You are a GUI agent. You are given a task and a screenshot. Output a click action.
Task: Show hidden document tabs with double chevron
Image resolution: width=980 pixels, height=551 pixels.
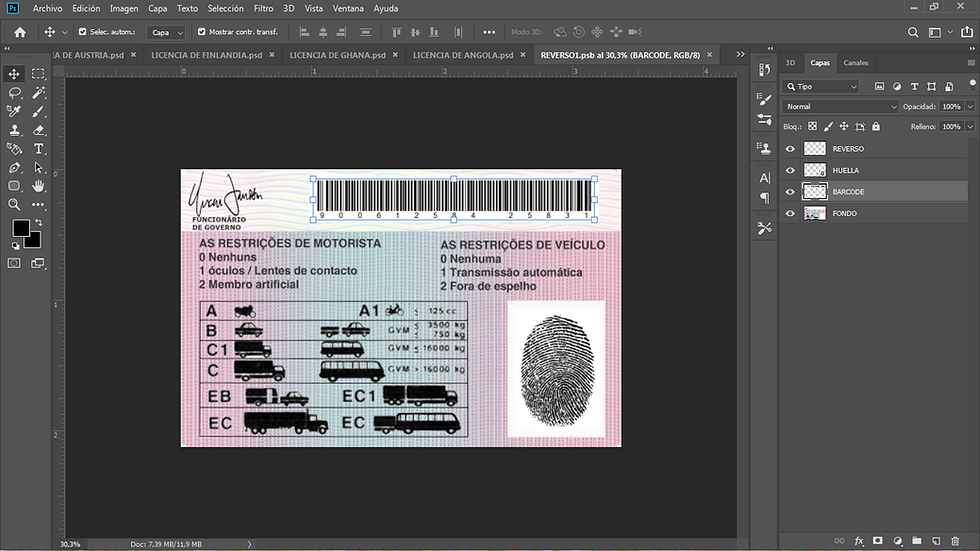[x=741, y=54]
